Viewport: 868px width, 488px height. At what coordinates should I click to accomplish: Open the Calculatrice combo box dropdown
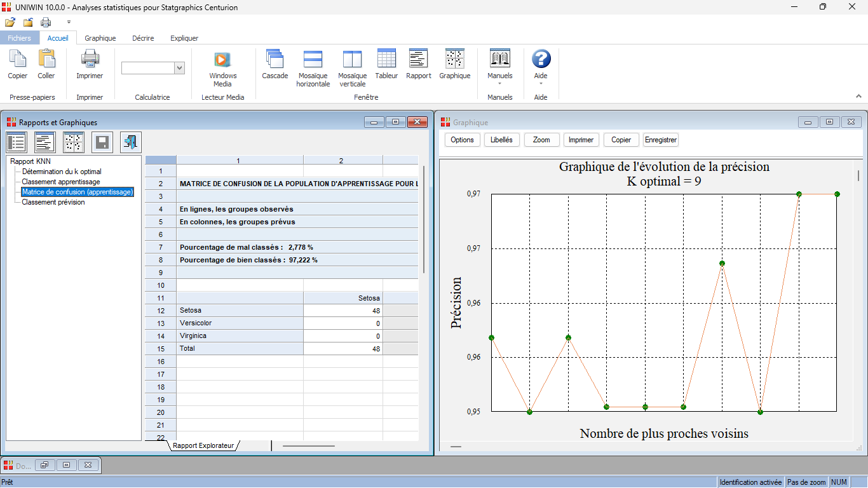(x=179, y=68)
